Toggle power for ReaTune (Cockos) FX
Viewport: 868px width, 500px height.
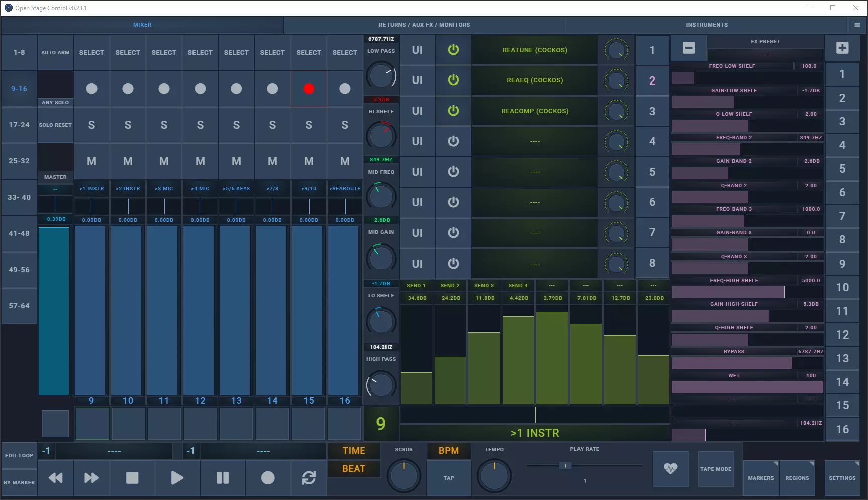(x=453, y=50)
